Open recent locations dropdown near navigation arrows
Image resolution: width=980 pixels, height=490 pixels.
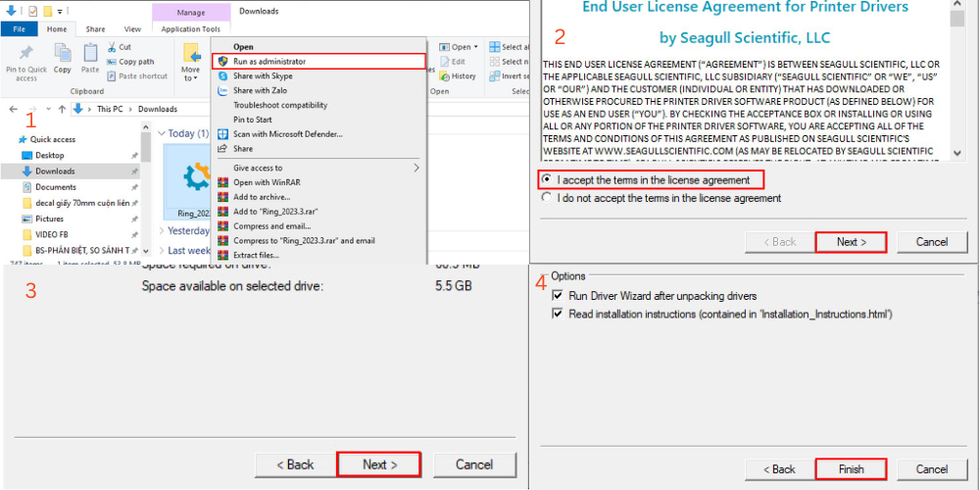pos(49,109)
